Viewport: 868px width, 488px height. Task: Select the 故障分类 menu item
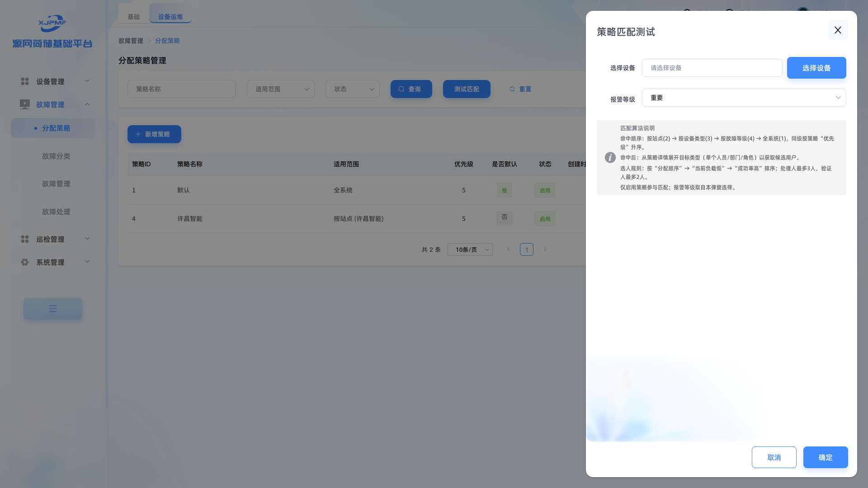pyautogui.click(x=56, y=156)
